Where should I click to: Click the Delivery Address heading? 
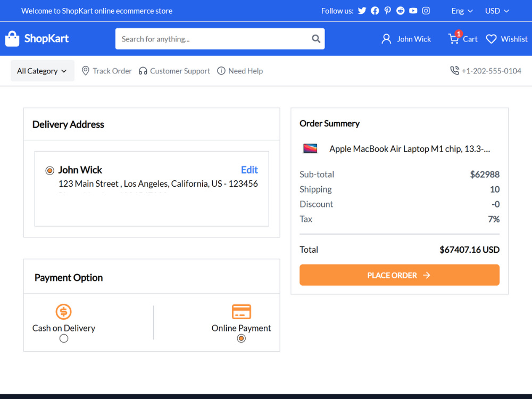[x=68, y=124]
